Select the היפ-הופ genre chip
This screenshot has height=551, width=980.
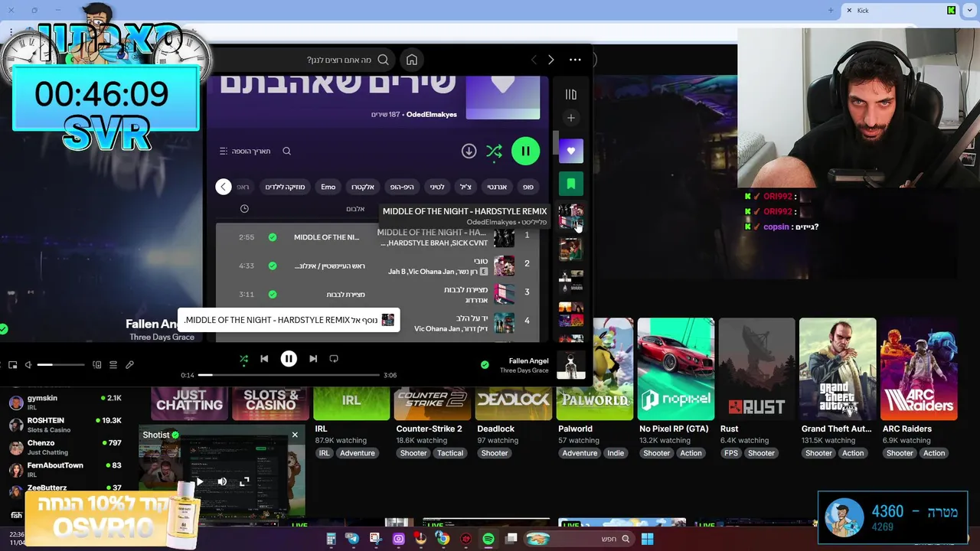coord(402,187)
